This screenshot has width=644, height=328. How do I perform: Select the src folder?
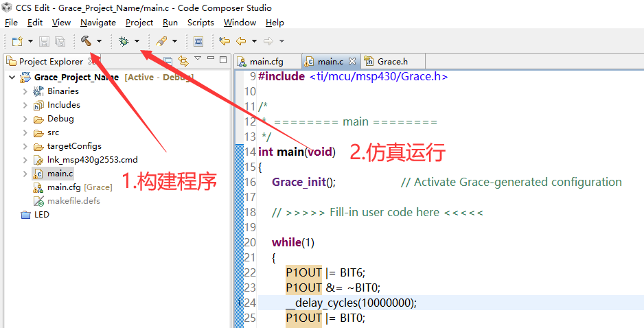tap(53, 132)
